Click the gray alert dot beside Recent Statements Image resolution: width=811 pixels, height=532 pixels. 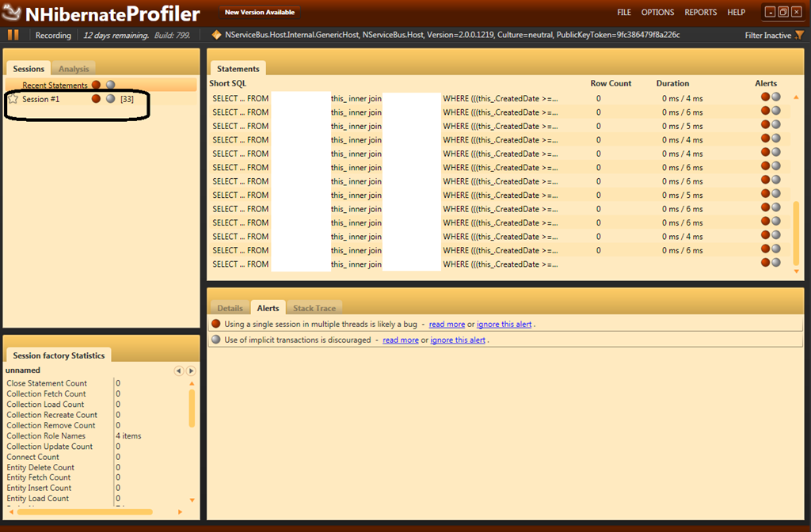point(110,85)
